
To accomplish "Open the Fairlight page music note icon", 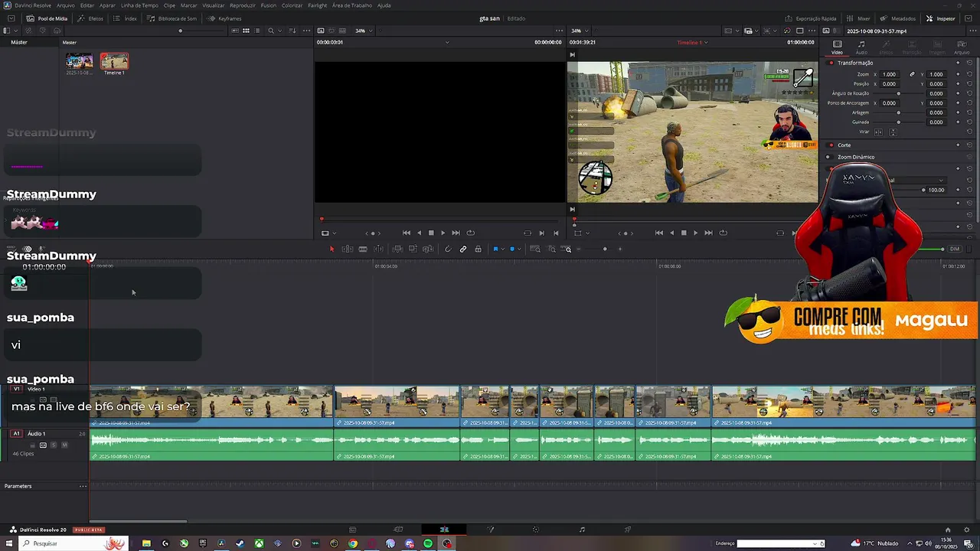I will point(582,530).
